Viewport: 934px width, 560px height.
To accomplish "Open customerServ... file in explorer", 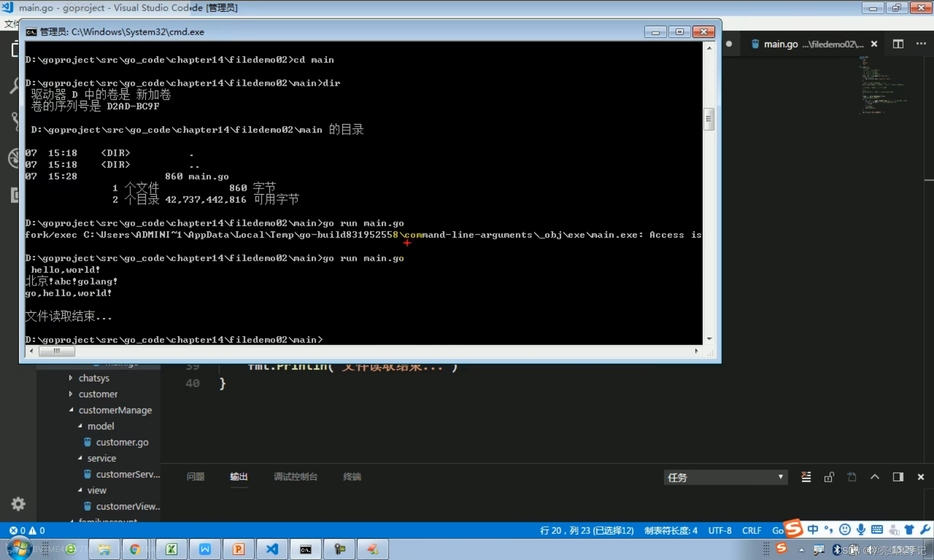I will 127,474.
